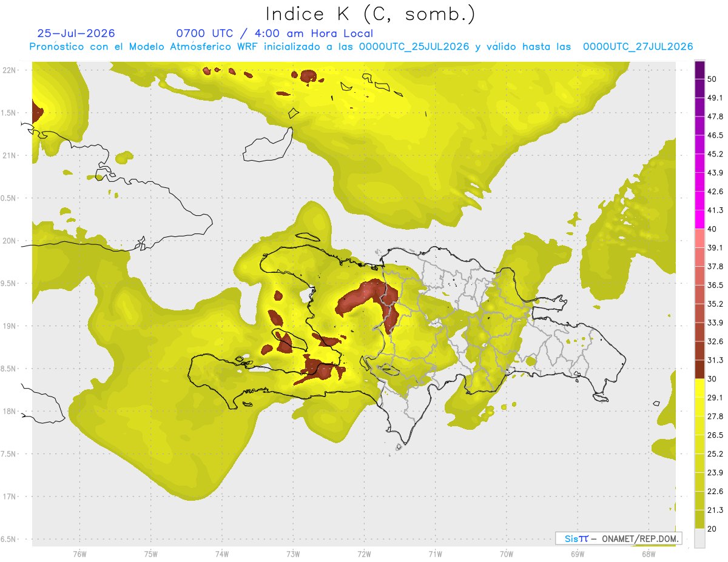This screenshot has height=562, width=728.
Task: Click the latitude label '19N'
Action: point(9,326)
